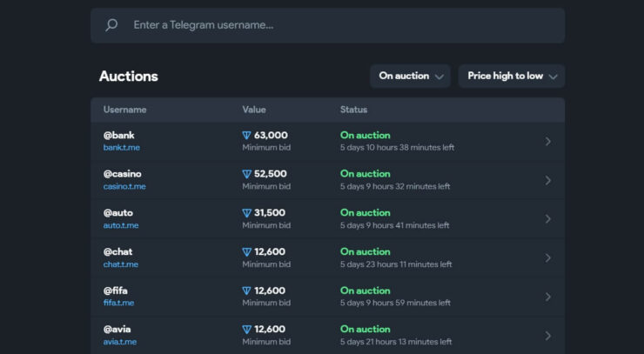Expand the Price high to low dropdown
644x354 pixels.
point(512,77)
